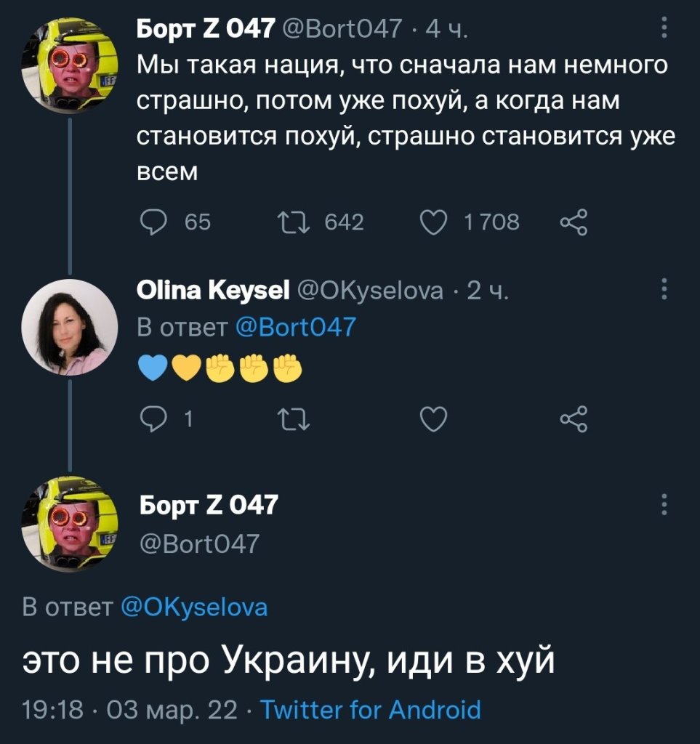Share the first Борт Z 047 tweet
Screen dimensions: 700x744
(x=574, y=222)
